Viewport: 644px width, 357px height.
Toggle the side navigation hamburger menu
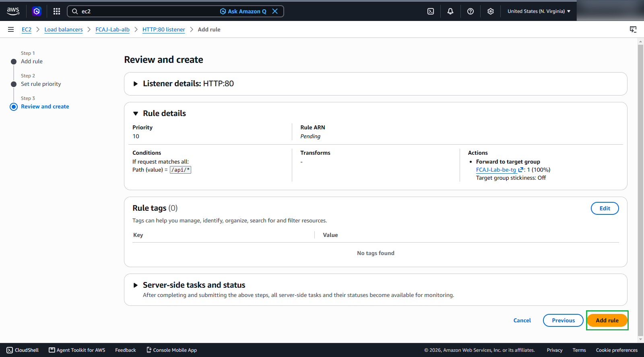[x=11, y=29]
